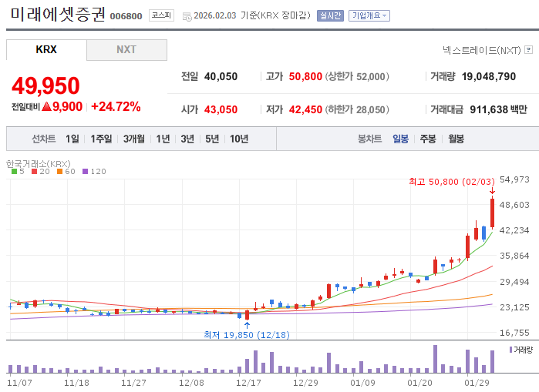The width and height of the screenshot is (539, 392).
Task: Select the 월봉 monthly candle chart
Action: click(456, 139)
